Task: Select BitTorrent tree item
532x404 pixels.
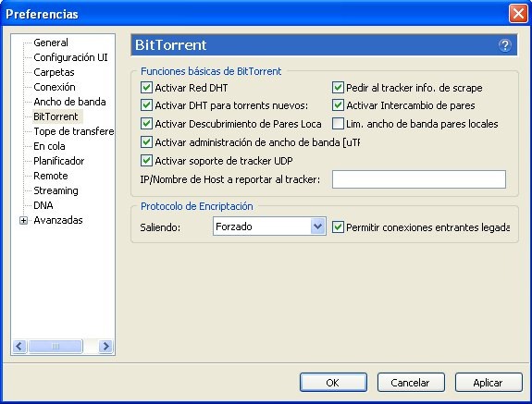Action: tap(56, 116)
